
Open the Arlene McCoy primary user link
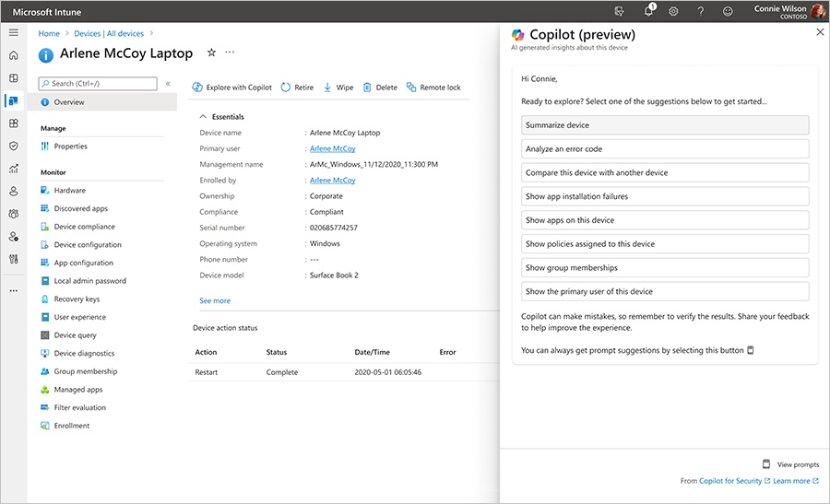[332, 148]
